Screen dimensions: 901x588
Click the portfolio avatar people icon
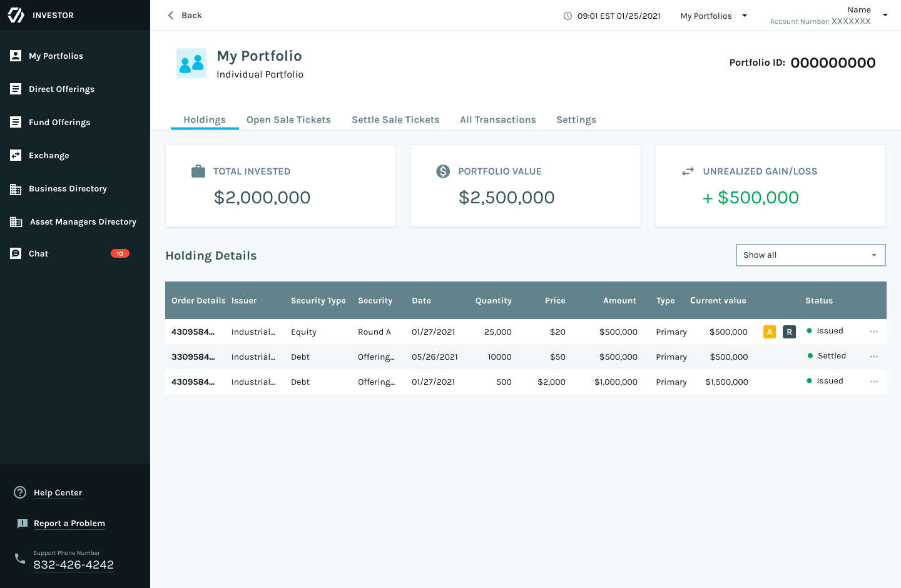[x=191, y=63]
